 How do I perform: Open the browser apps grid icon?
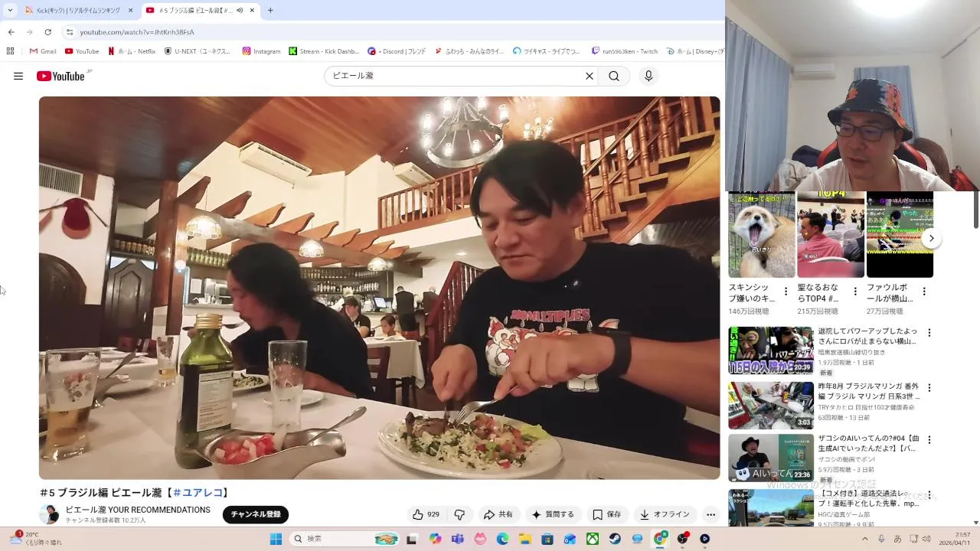(10, 51)
